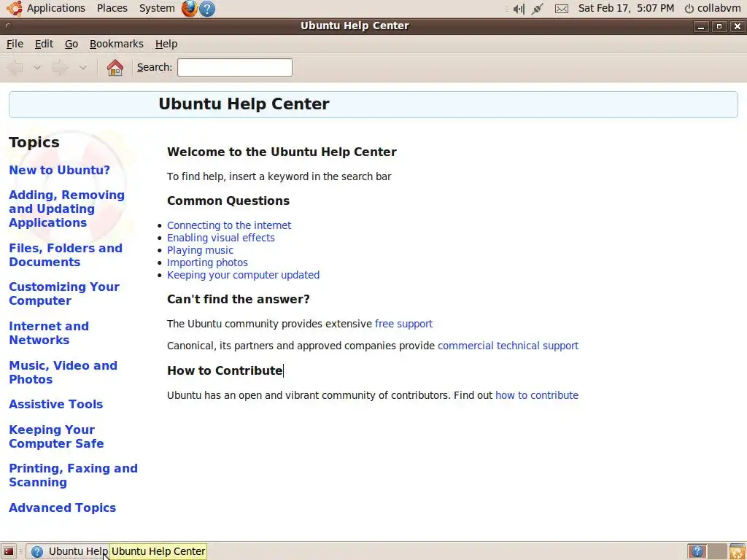Open Connecting to the internet link
This screenshot has width=747, height=560.
tap(229, 225)
